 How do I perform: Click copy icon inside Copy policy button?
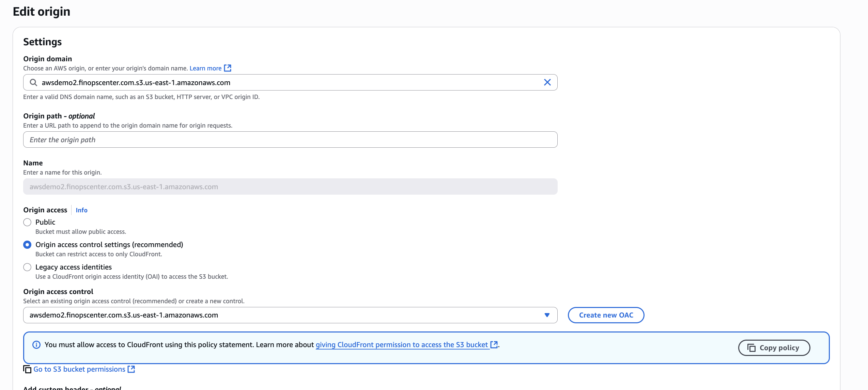coord(751,348)
